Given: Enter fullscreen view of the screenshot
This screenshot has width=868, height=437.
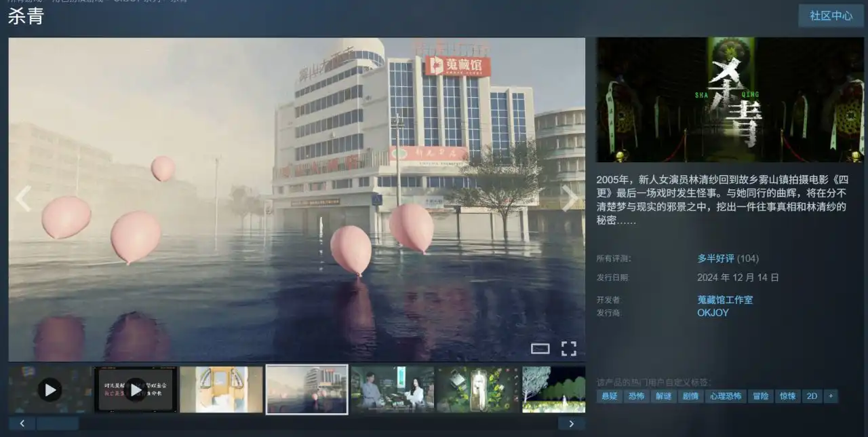Looking at the screenshot, I should click(569, 349).
